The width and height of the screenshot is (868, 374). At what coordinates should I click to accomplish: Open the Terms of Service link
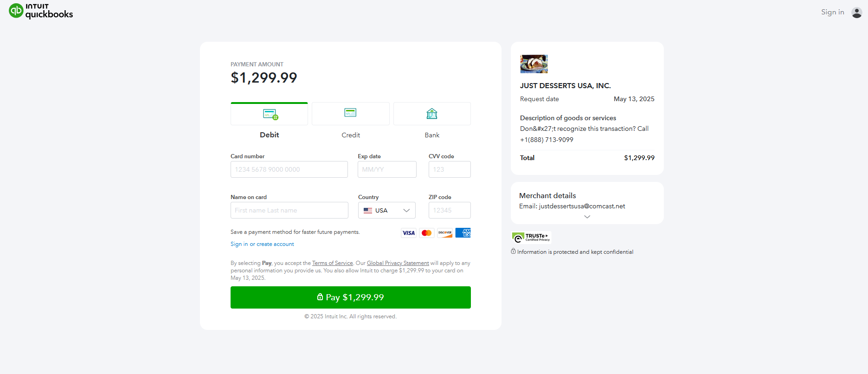332,263
